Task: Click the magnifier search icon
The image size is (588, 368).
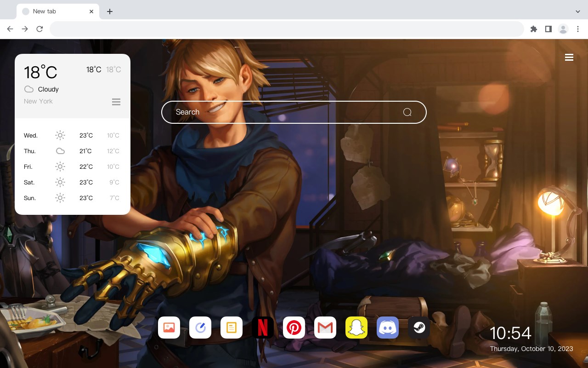Action: 407,112
